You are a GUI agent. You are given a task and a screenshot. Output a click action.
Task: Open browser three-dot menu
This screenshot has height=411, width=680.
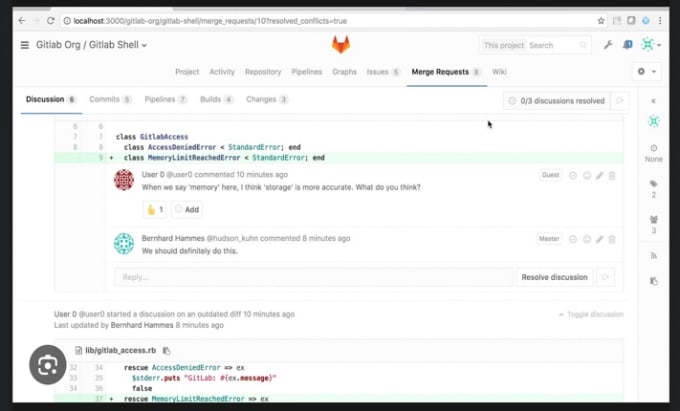pyautogui.click(x=660, y=21)
